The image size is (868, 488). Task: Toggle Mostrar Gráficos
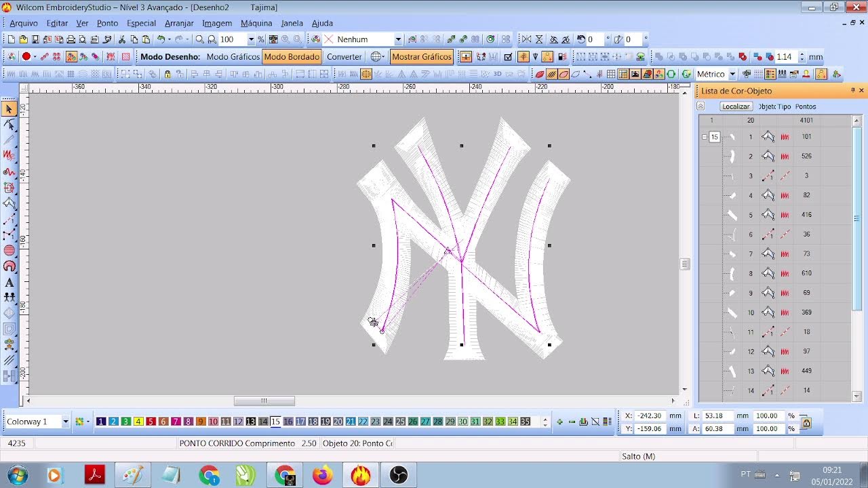422,57
